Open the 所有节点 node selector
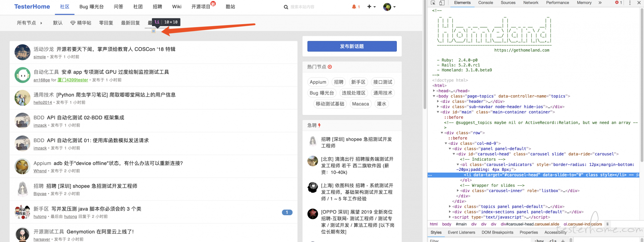Viewport: 644px width, 242px height. (x=30, y=23)
